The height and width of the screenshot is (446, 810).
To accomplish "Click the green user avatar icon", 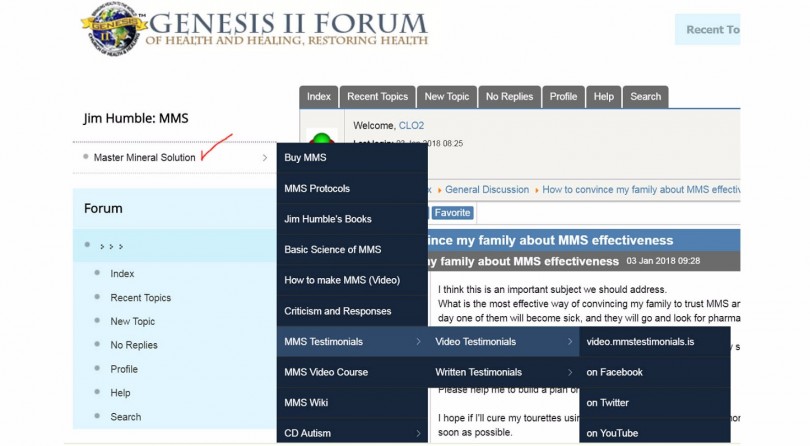I will pyautogui.click(x=322, y=139).
